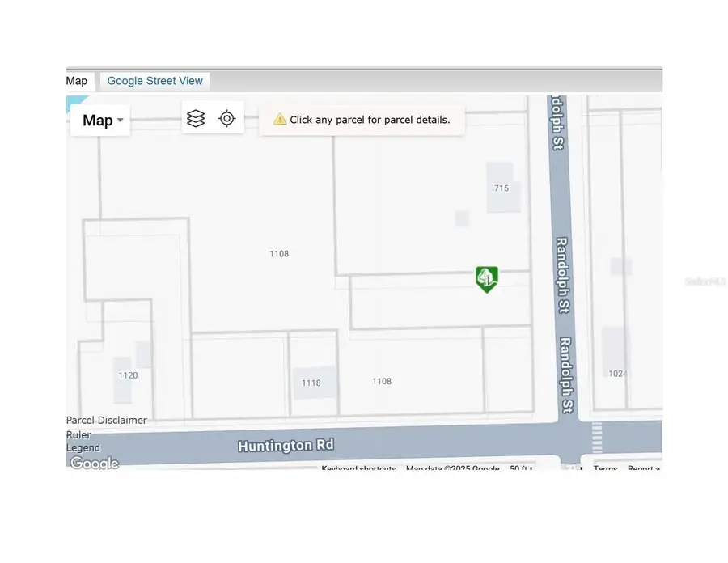Screen dimensions: 728x563
Task: Expand the Map dropdown arrow
Action: click(x=120, y=121)
